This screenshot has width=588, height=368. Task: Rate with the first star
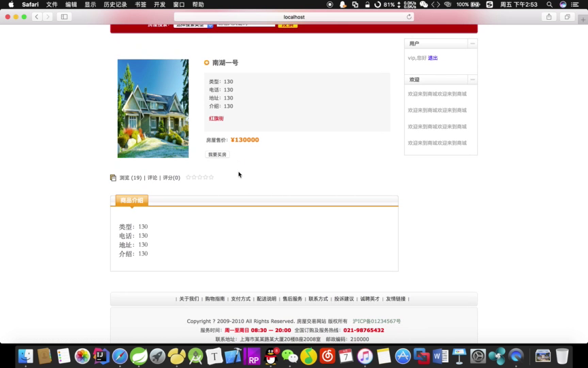point(189,177)
